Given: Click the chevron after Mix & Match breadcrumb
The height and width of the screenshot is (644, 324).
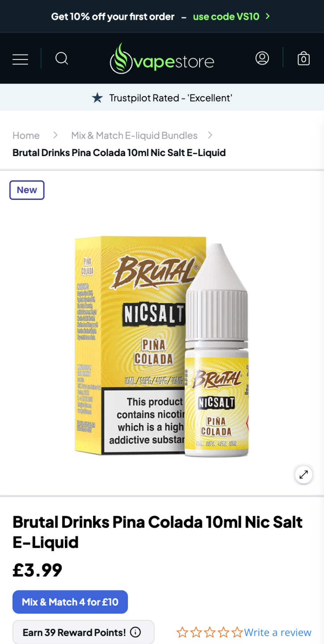Looking at the screenshot, I should (210, 135).
